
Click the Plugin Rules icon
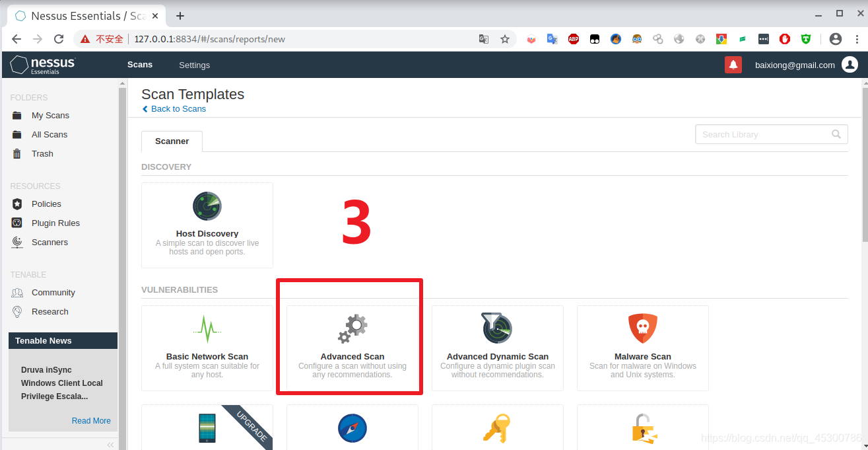point(17,223)
